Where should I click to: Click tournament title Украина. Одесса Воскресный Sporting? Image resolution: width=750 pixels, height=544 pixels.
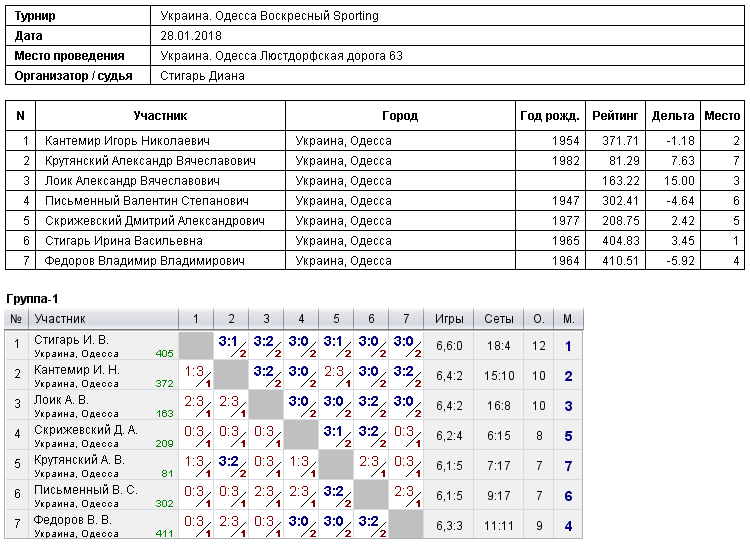269,16
